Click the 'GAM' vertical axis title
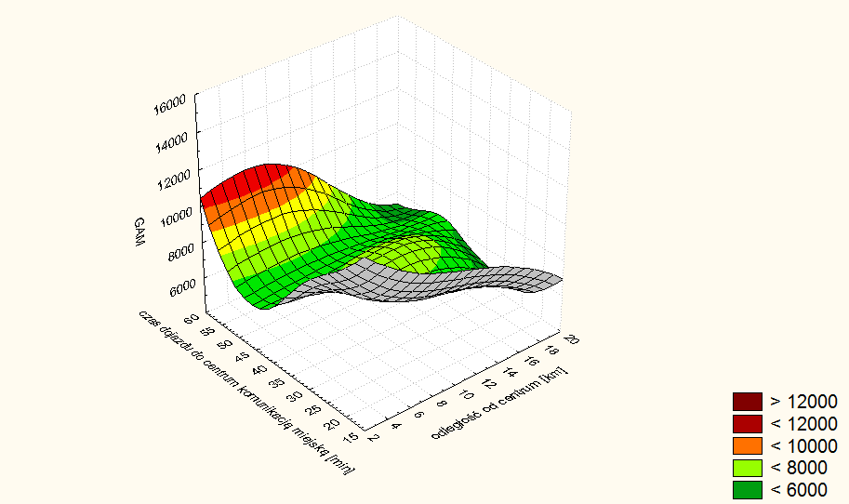The image size is (849, 504). click(139, 232)
